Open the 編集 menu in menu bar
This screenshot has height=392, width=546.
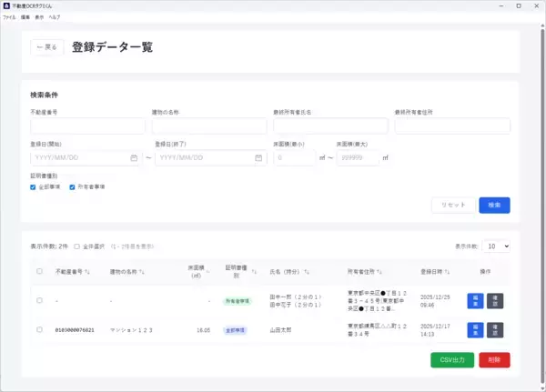click(25, 17)
